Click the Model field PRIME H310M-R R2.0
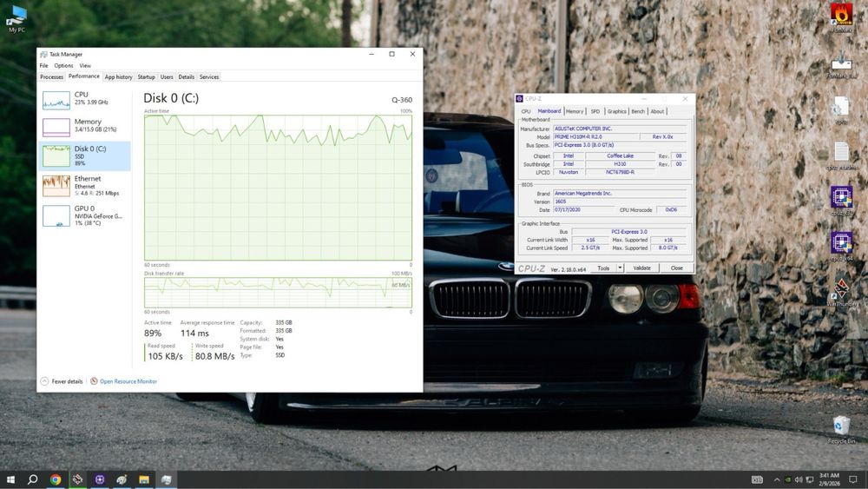This screenshot has width=868, height=489. point(595,136)
